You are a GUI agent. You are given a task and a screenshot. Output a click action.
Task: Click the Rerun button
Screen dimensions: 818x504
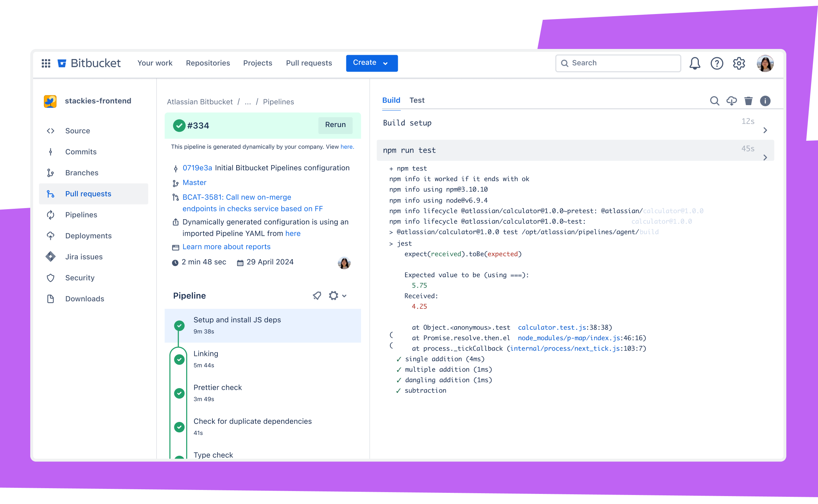(335, 125)
